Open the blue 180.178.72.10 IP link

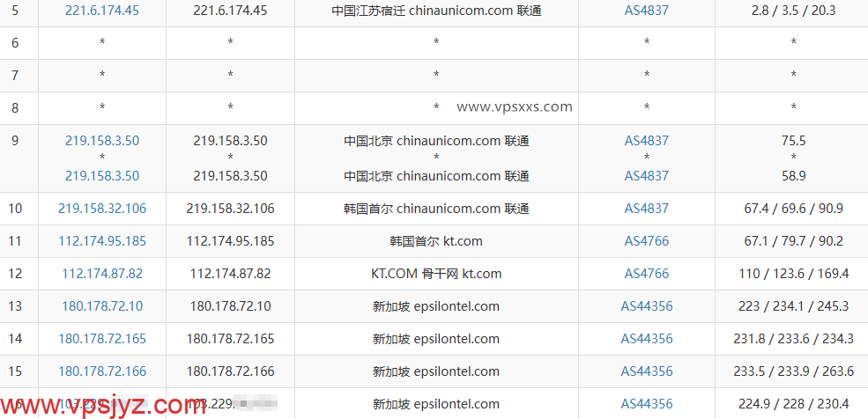coord(102,306)
